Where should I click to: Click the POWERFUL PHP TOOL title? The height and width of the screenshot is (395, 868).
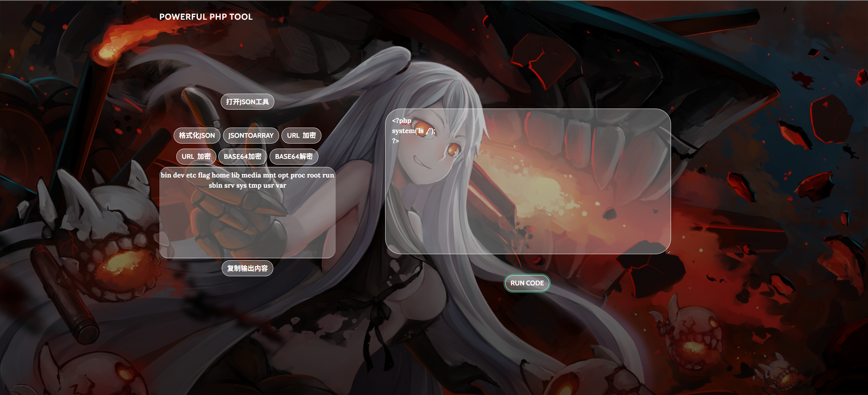[206, 17]
